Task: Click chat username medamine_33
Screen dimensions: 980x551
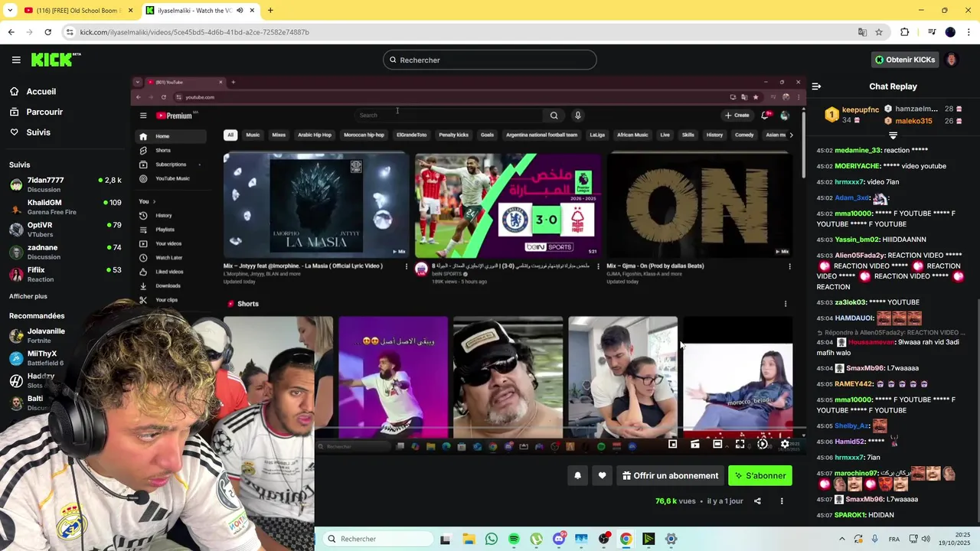Action: 857,151
